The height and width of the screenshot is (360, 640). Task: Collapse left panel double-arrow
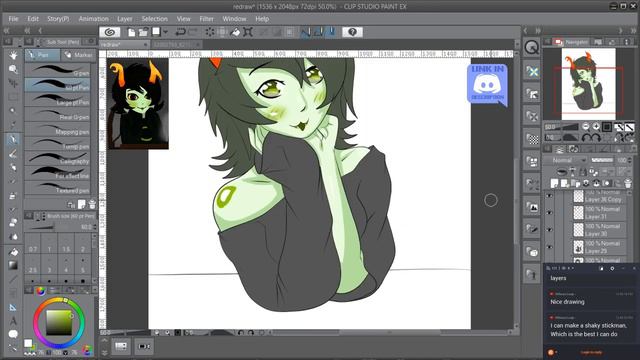pyautogui.click(x=6, y=31)
